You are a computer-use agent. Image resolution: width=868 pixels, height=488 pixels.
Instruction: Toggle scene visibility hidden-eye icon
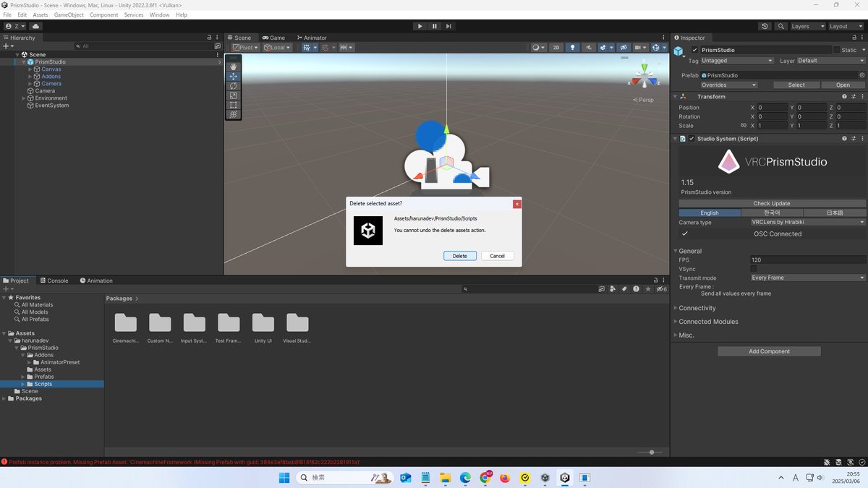point(624,47)
